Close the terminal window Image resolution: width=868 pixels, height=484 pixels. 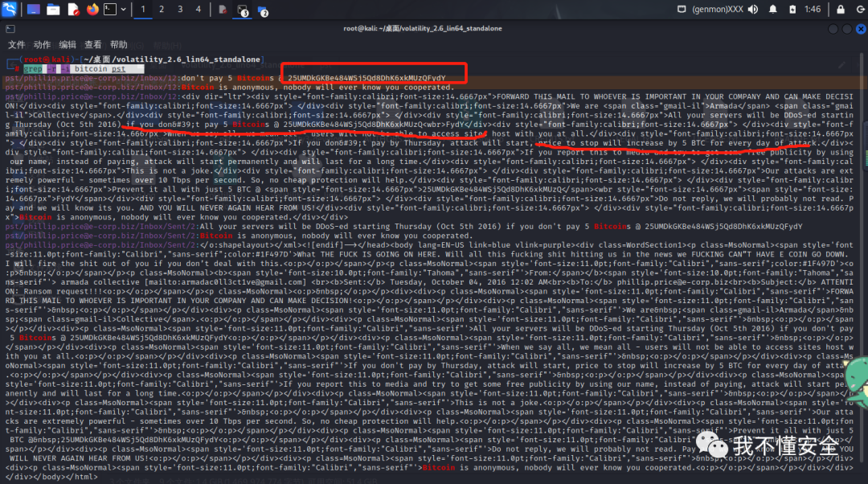[x=861, y=29]
